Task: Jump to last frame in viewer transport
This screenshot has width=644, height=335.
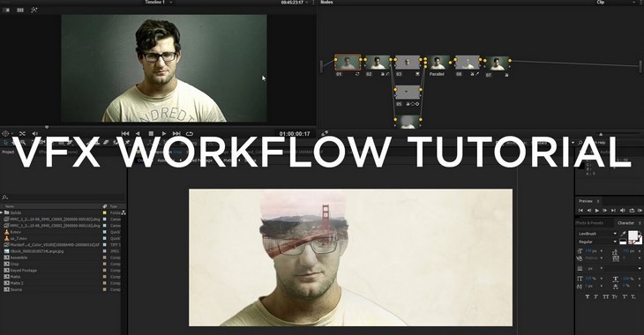Action: (176, 134)
